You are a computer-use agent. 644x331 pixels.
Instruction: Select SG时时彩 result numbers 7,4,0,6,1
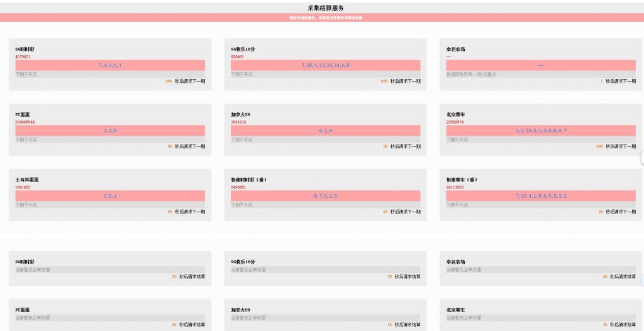110,65
